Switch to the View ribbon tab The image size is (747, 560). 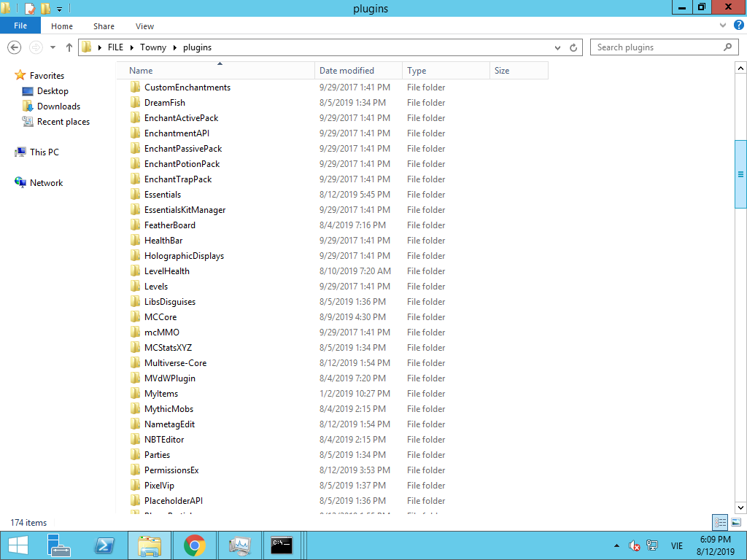[x=144, y=26]
